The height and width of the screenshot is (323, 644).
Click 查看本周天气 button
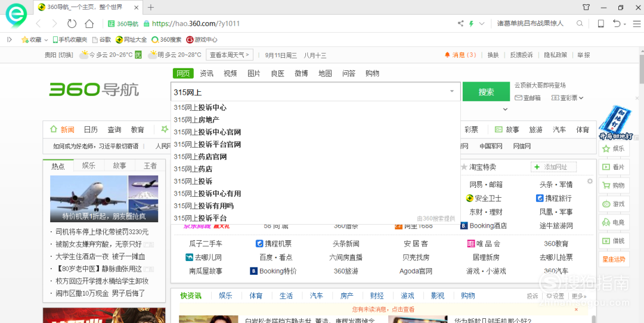230,55
